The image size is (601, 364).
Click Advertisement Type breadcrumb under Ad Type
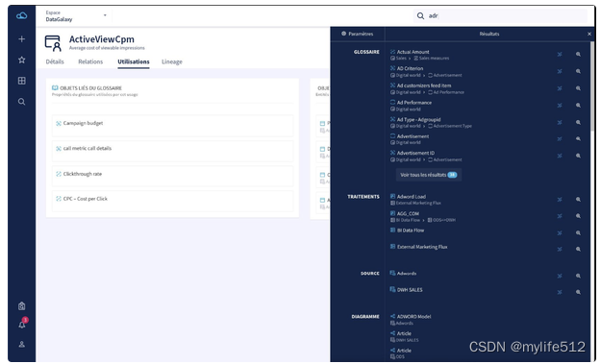click(452, 126)
